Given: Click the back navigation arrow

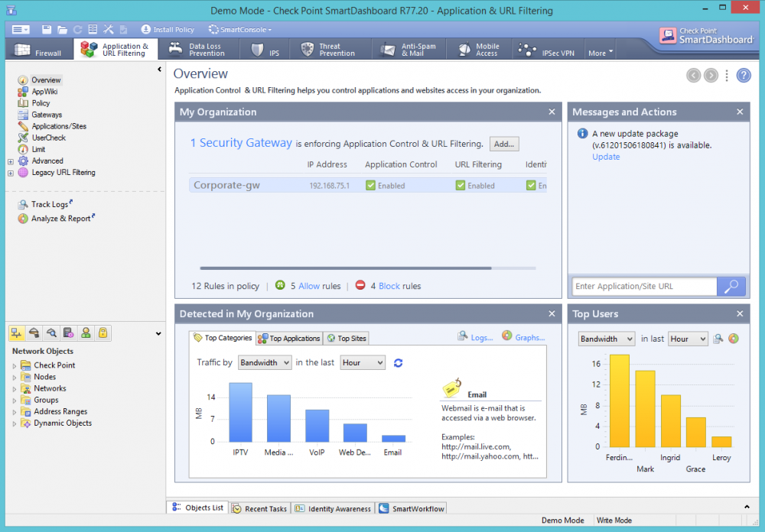Looking at the screenshot, I should click(x=693, y=76).
